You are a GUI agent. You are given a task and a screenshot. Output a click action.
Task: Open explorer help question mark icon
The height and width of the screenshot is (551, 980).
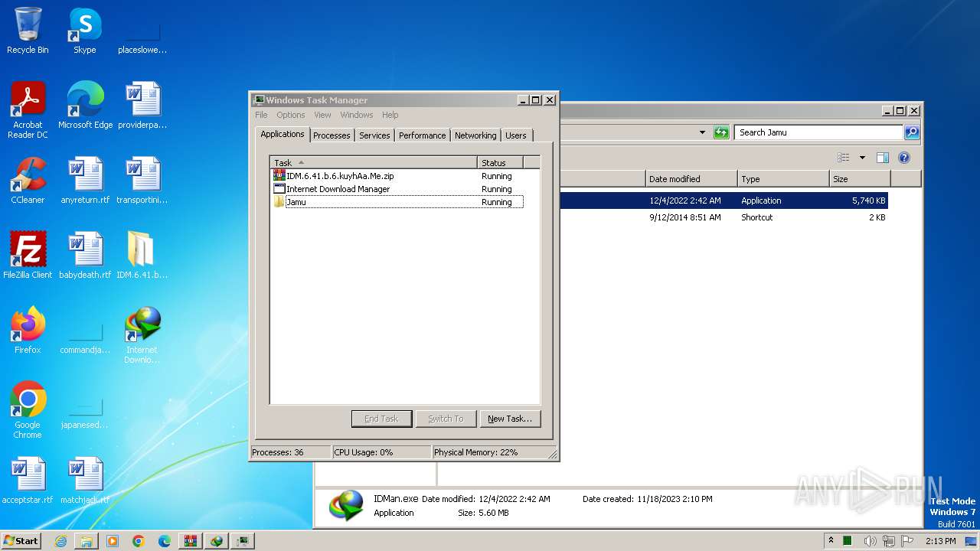tap(903, 158)
